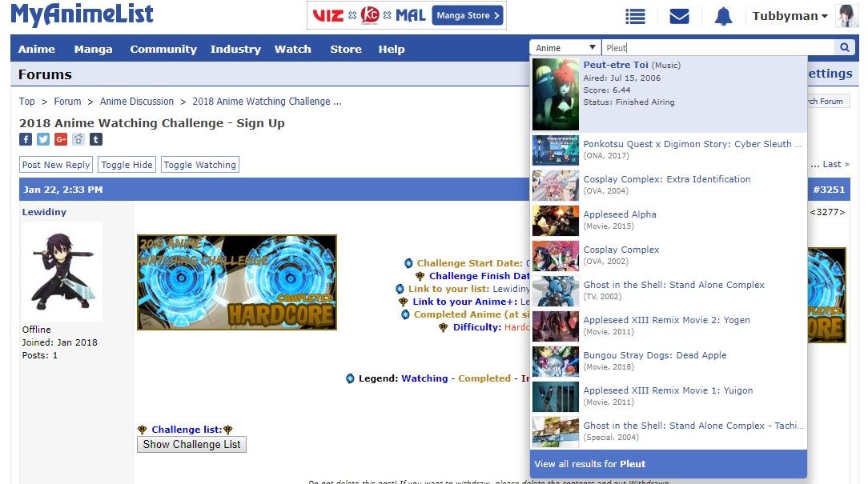Open the Community menu
Viewport: 868px width, 484px height.
coord(163,49)
